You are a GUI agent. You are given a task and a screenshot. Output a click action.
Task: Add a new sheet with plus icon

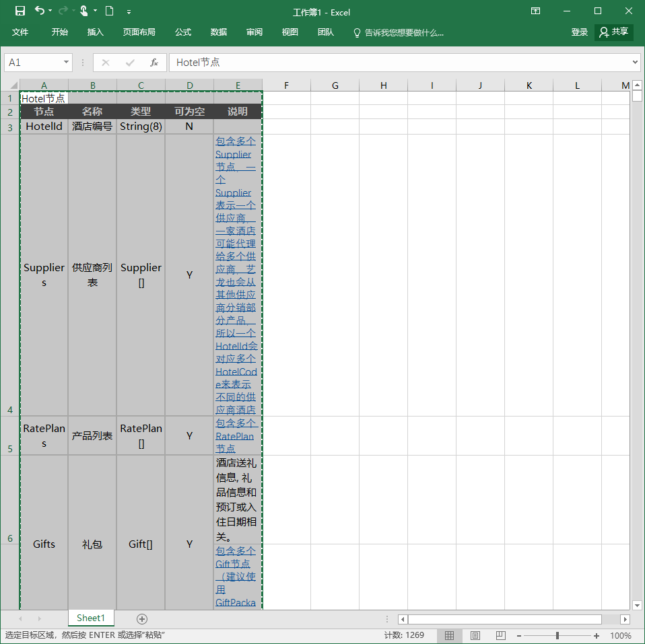coord(142,619)
